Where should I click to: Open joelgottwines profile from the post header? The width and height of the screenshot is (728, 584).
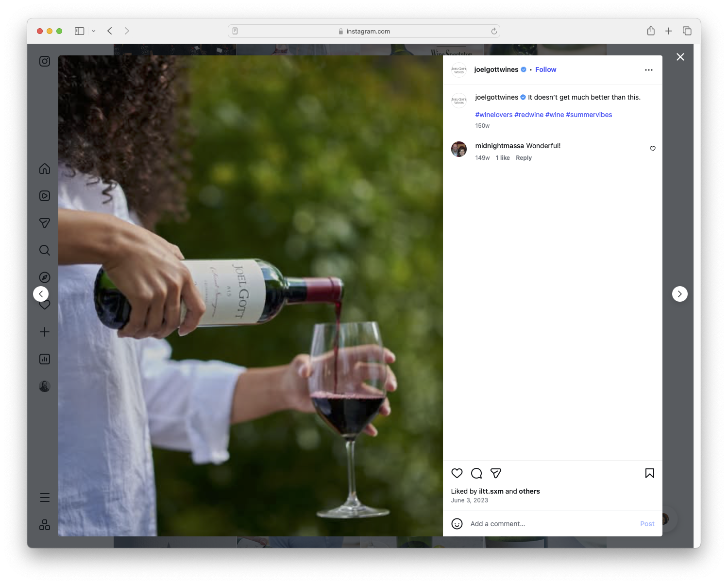coord(497,69)
